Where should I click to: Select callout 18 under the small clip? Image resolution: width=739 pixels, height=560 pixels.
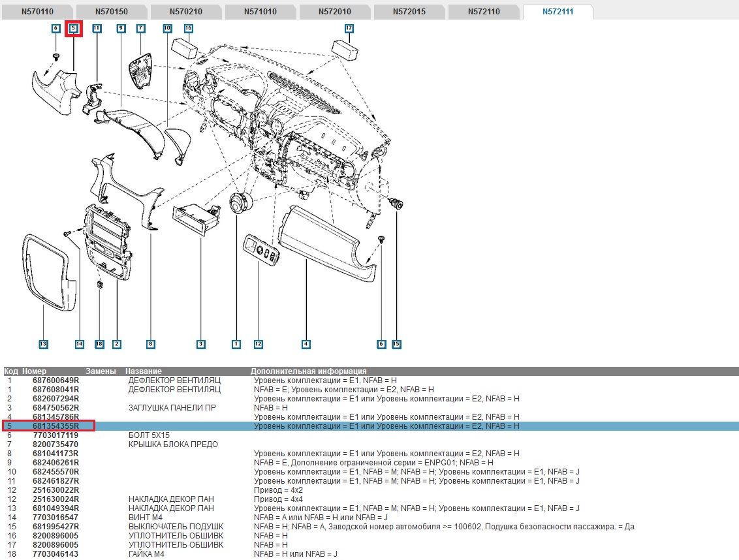99,344
